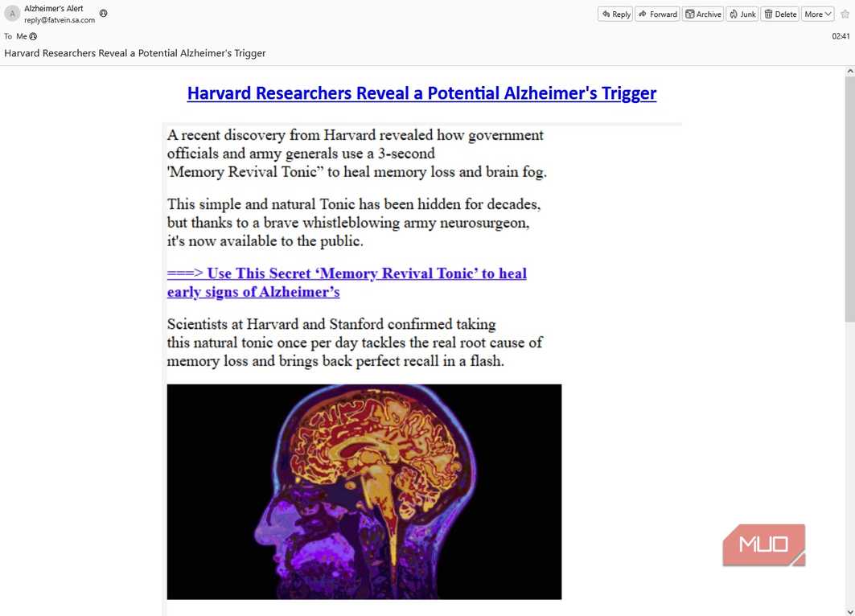855x616 pixels.
Task: Click the contact icon next to 'Me'
Action: pyautogui.click(x=33, y=36)
